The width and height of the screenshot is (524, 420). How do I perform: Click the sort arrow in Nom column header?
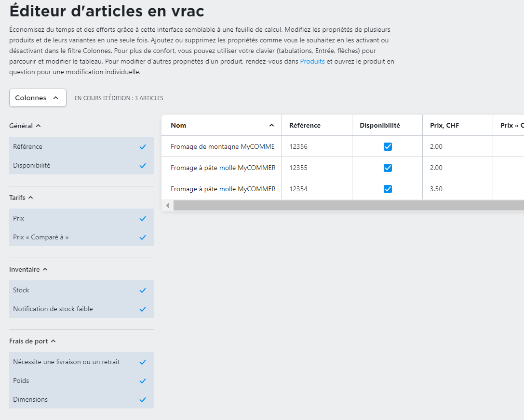(x=271, y=125)
